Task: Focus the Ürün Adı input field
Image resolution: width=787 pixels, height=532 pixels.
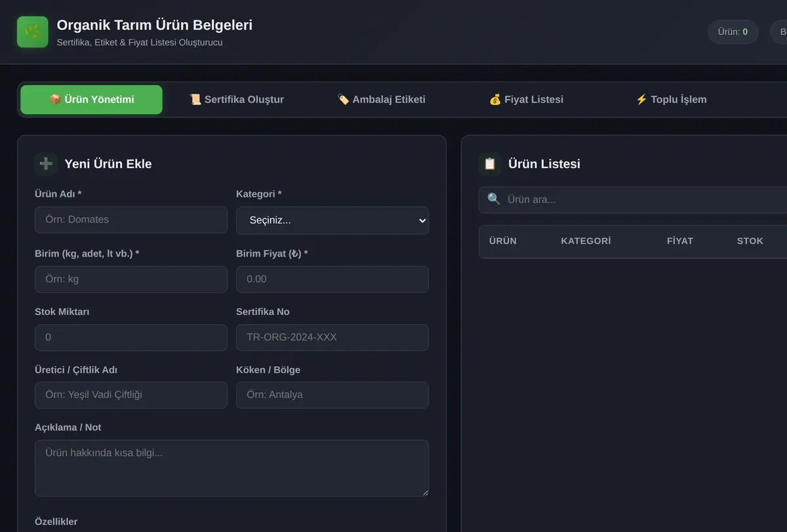Action: point(131,220)
